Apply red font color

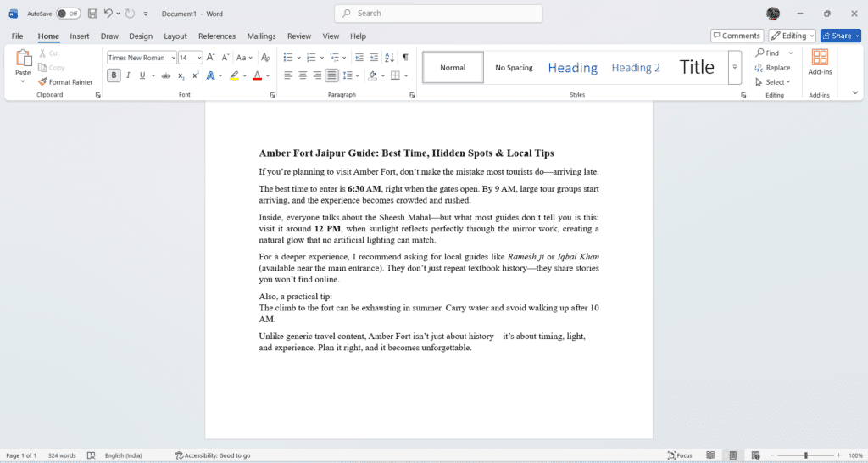pos(257,75)
